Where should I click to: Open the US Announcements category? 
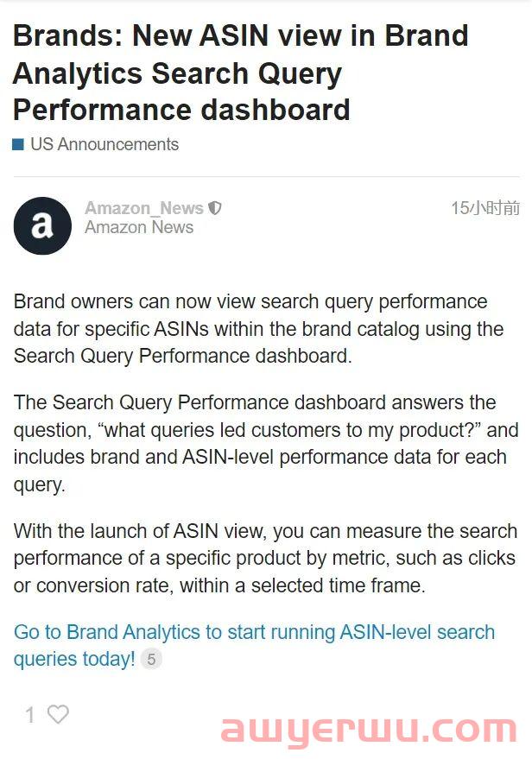pos(104,144)
